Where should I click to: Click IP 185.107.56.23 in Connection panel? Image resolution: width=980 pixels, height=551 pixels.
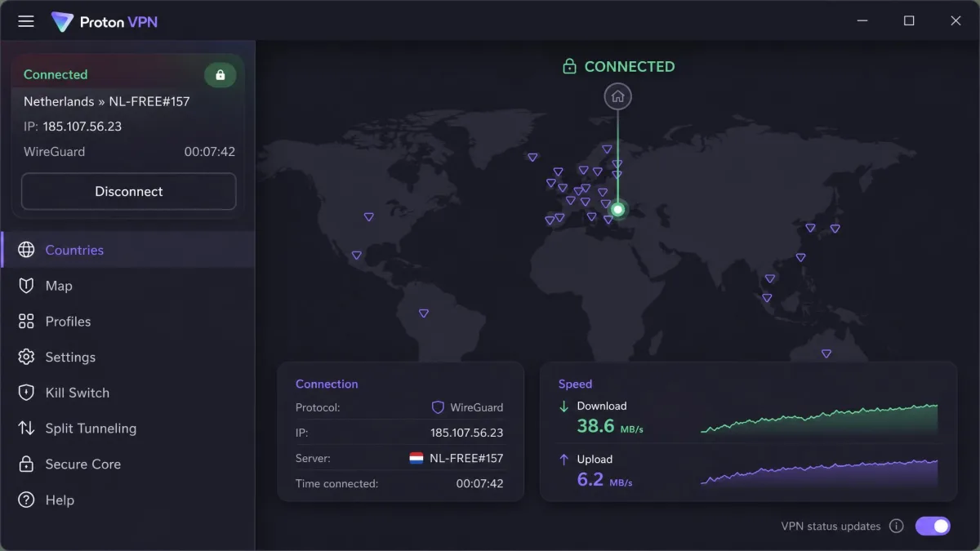coord(466,433)
